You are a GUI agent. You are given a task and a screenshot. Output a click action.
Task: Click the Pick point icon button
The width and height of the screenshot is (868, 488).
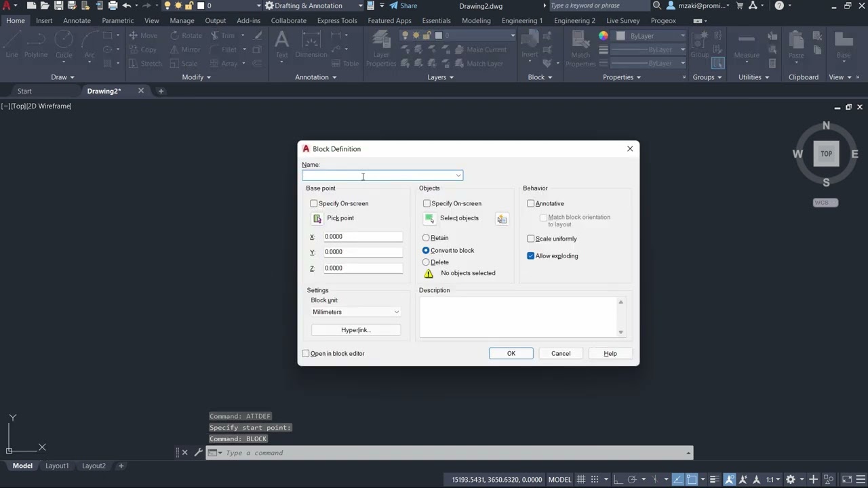click(317, 218)
